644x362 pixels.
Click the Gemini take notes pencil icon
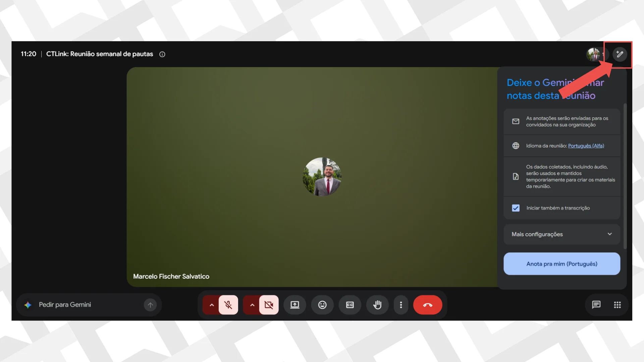(x=620, y=54)
